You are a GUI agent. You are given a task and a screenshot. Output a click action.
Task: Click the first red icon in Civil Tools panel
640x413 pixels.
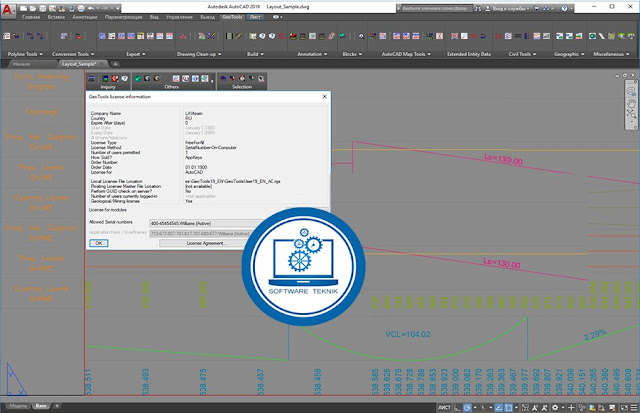[x=498, y=36]
